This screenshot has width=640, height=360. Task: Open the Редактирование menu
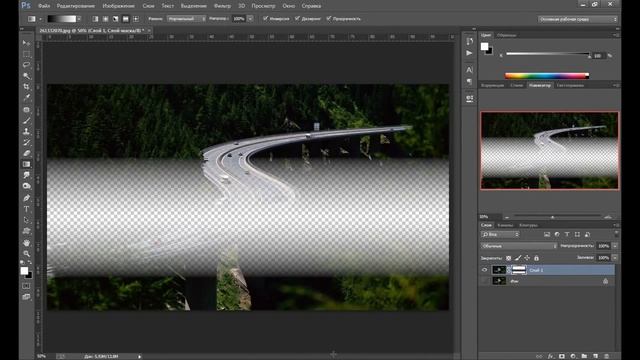76,6
